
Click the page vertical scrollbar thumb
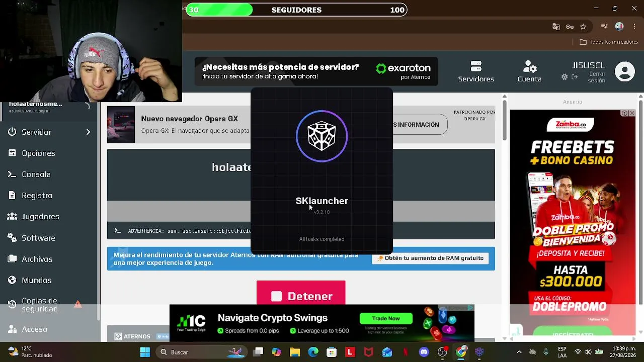point(504,120)
